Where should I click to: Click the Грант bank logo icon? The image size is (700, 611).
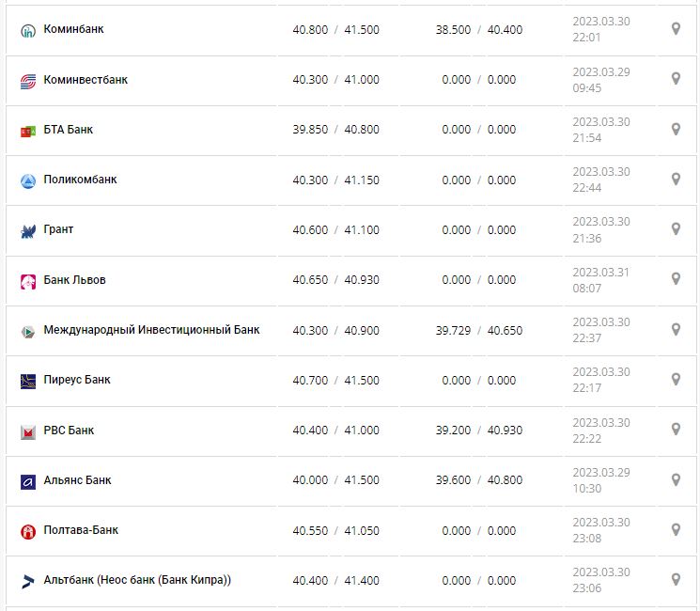tap(27, 230)
